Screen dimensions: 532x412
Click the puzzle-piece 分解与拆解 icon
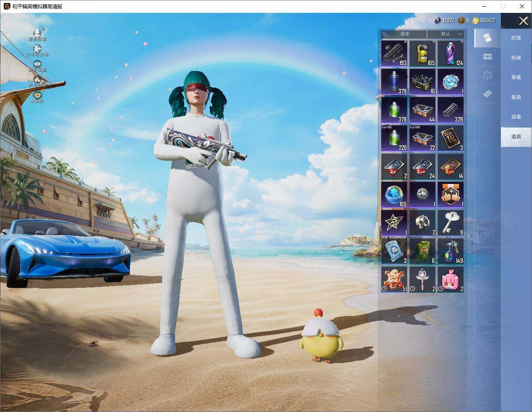[37, 49]
